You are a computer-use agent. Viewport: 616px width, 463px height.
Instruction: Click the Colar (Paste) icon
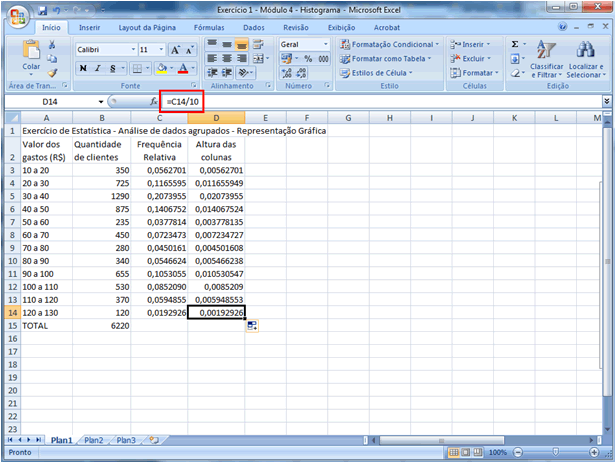(31, 54)
